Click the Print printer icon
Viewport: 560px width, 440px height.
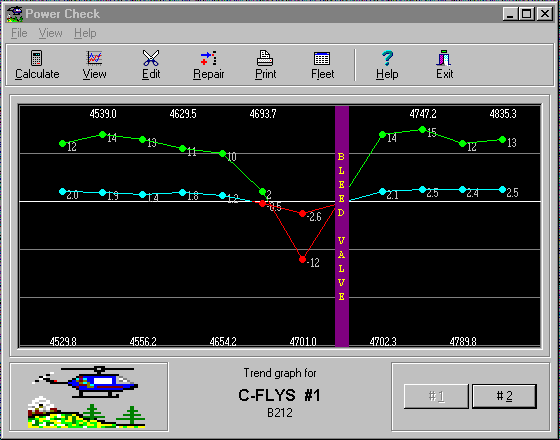click(265, 58)
